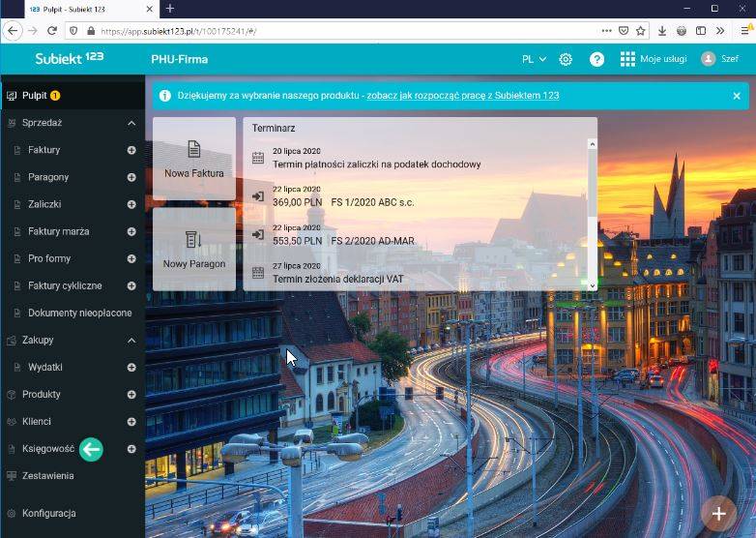Open browser downloads arrow icon

point(662,31)
